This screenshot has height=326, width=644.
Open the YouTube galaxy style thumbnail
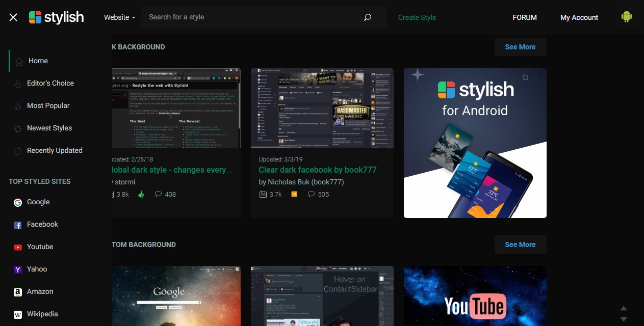(475, 296)
